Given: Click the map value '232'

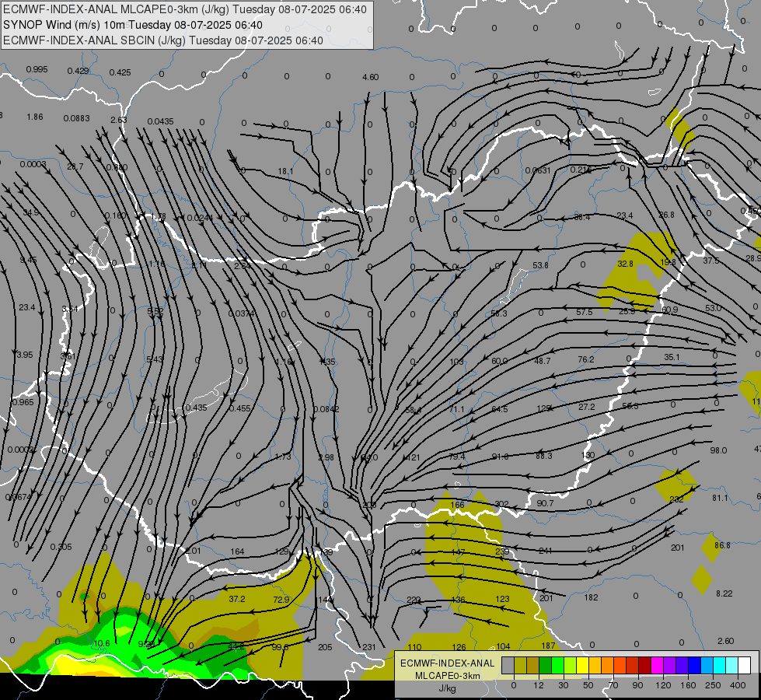Looking at the screenshot, I should [x=676, y=499].
